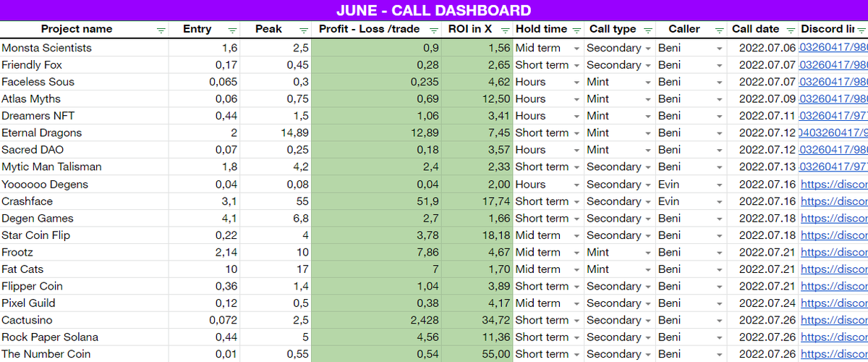
Task: Open Discord link for Monsta Scientists
Action: pos(833,48)
